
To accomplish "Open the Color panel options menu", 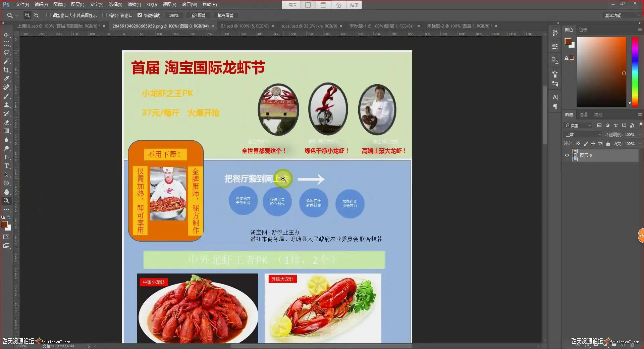I will coord(640,30).
